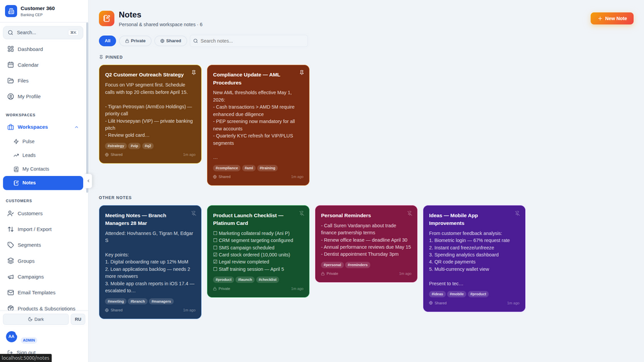644x362 pixels.
Task: Click the #managers tag
Action: (x=161, y=302)
